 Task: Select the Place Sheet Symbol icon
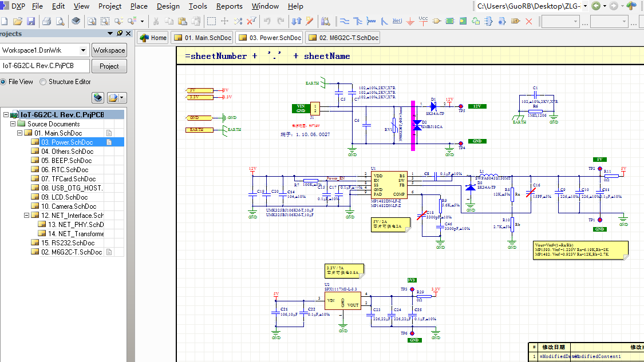point(450,21)
